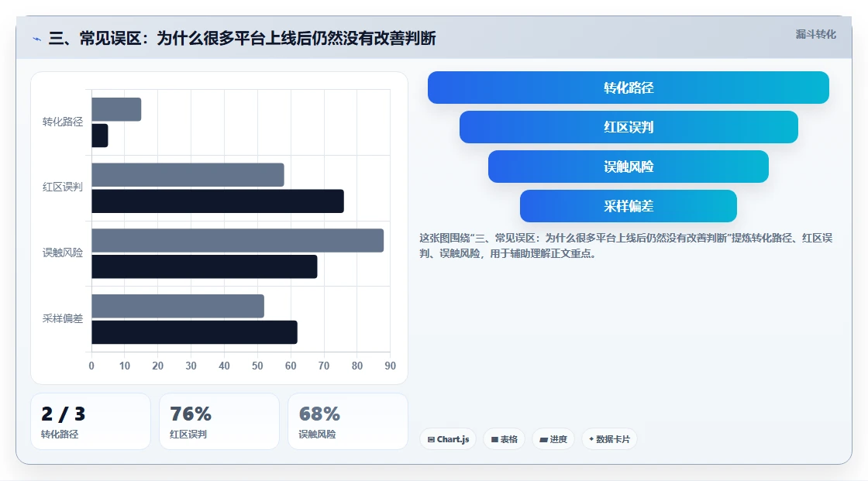Image resolution: width=868 pixels, height=481 pixels.
Task: Click the dark bar for 红区误判
Action: [218, 201]
